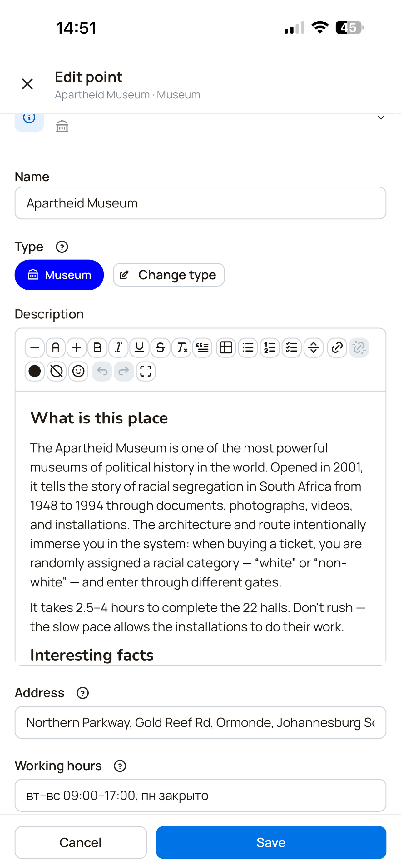The width and height of the screenshot is (401, 868).
Task: Insert horizontal divider line
Action: click(x=314, y=348)
